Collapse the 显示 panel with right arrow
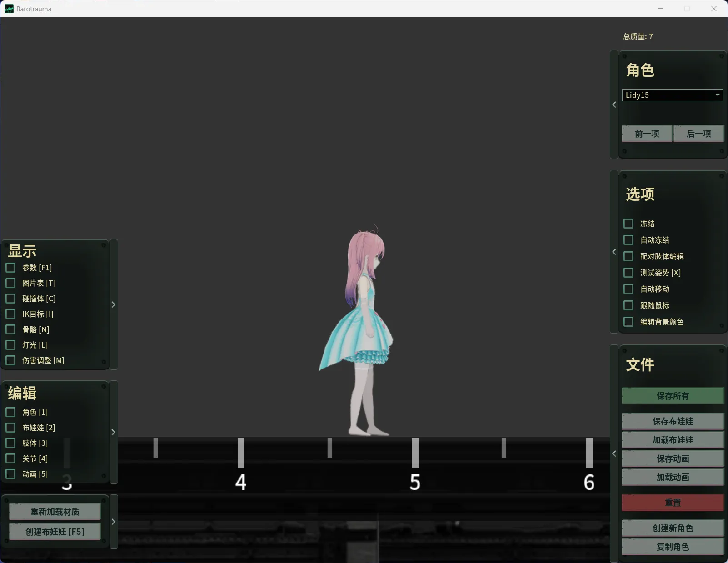 (114, 304)
